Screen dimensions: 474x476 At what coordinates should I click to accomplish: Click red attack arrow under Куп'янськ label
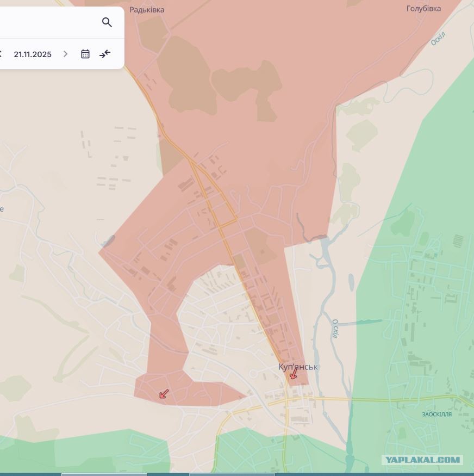point(294,374)
